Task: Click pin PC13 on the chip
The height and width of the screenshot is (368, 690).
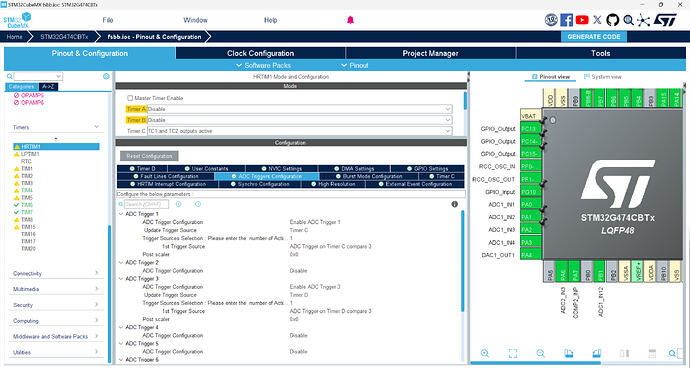Action: point(531,129)
